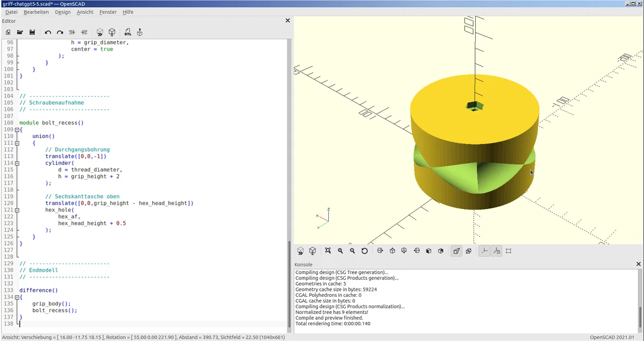Click 'bolt_recess();' in line 136
Screen dimensions: 644x341
click(x=55, y=310)
